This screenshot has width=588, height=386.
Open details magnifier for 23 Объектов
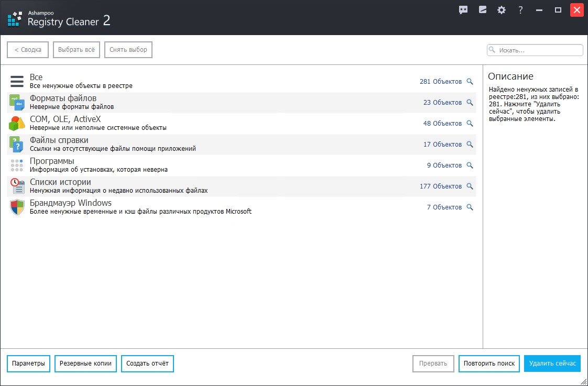click(x=470, y=102)
